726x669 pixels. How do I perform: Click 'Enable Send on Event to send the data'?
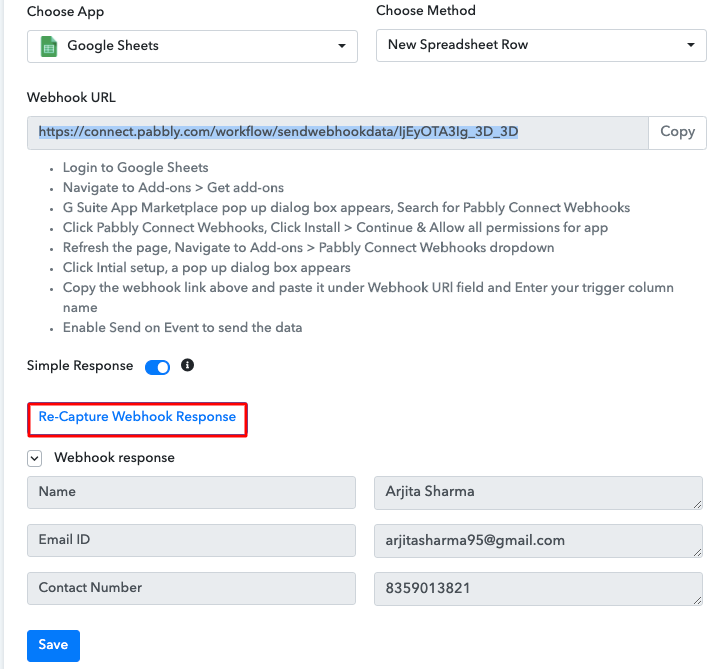(x=182, y=327)
